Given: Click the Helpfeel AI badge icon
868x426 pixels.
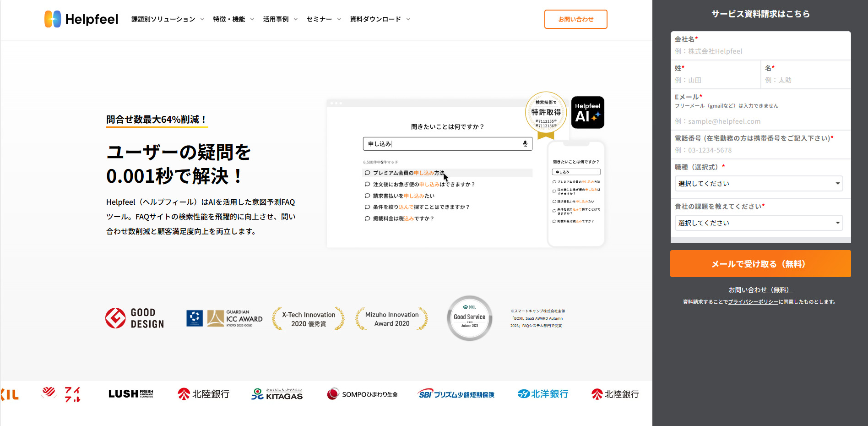Looking at the screenshot, I should coord(588,112).
